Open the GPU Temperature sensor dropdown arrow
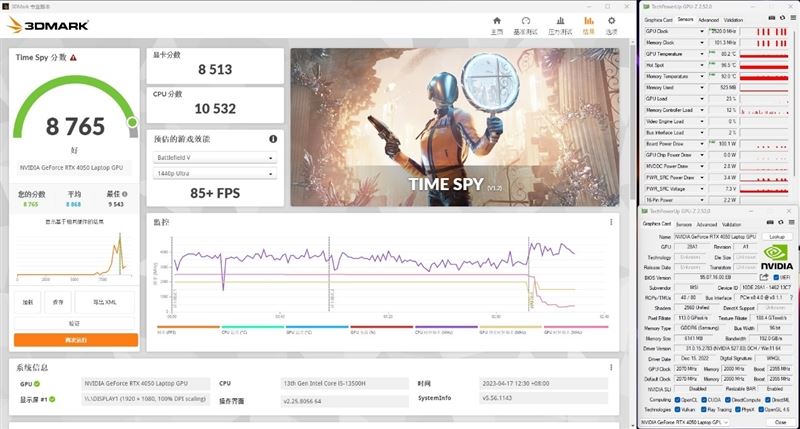 [702, 54]
